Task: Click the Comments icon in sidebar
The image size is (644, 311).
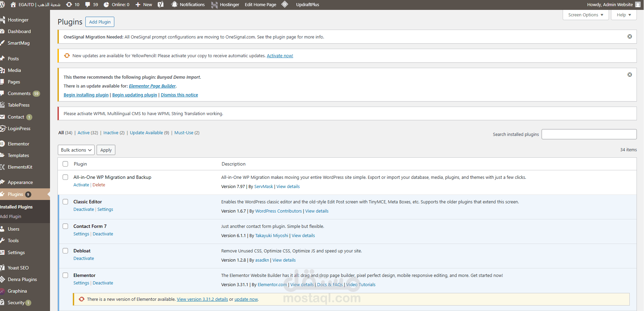Action: pos(2,93)
